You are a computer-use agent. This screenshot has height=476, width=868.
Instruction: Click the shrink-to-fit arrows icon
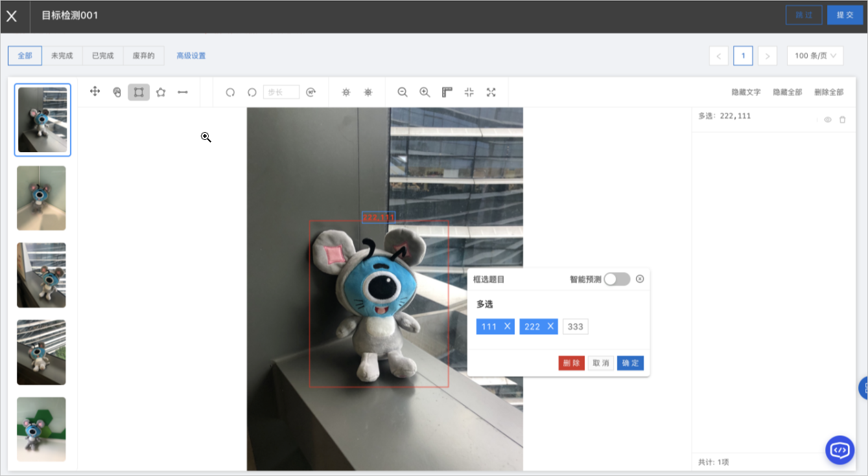click(469, 92)
